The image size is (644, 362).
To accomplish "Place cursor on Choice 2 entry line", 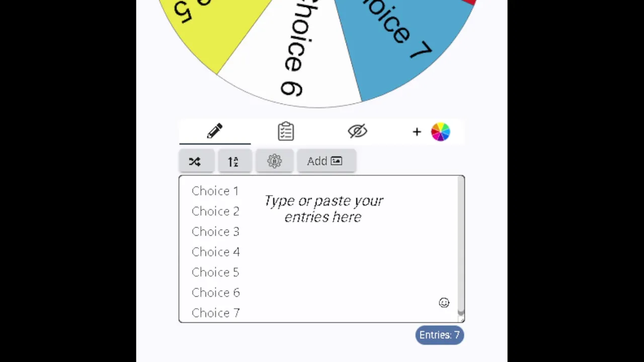I will click(x=215, y=211).
